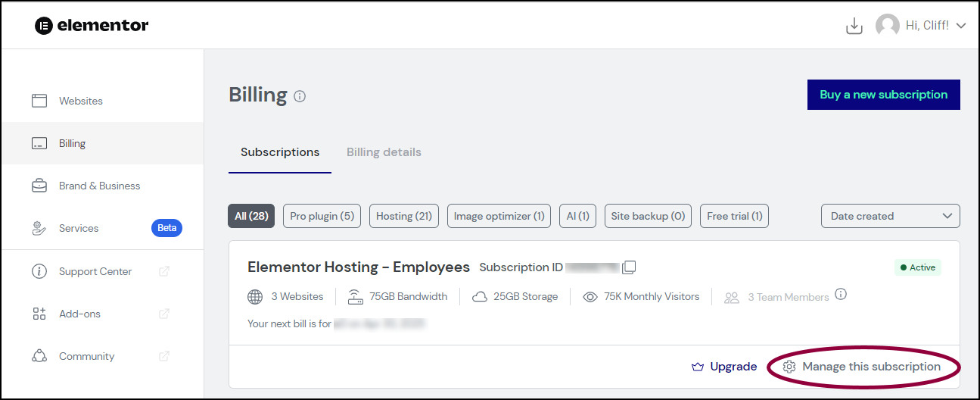Filter by Pro plugin (5)
This screenshot has width=980, height=400.
322,216
